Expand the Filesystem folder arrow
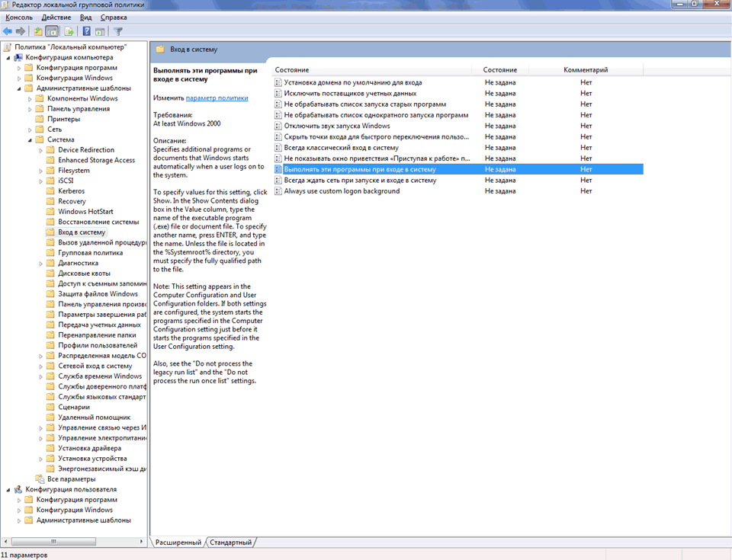 (40, 171)
